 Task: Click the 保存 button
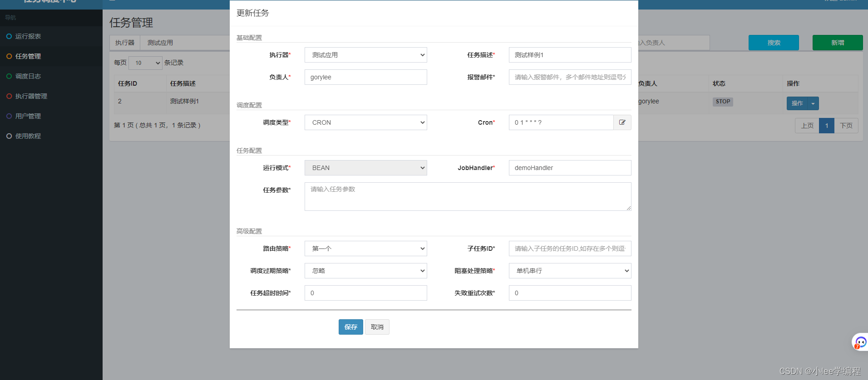351,327
